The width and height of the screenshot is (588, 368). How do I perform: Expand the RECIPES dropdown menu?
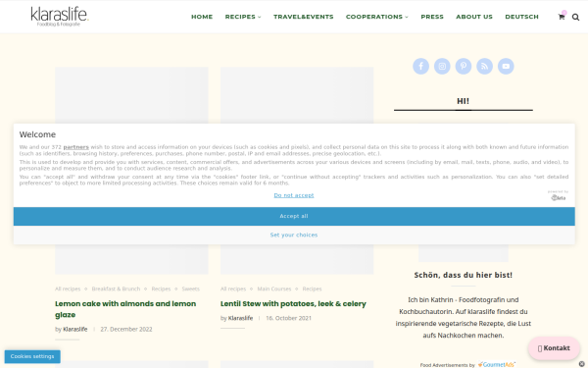point(243,17)
